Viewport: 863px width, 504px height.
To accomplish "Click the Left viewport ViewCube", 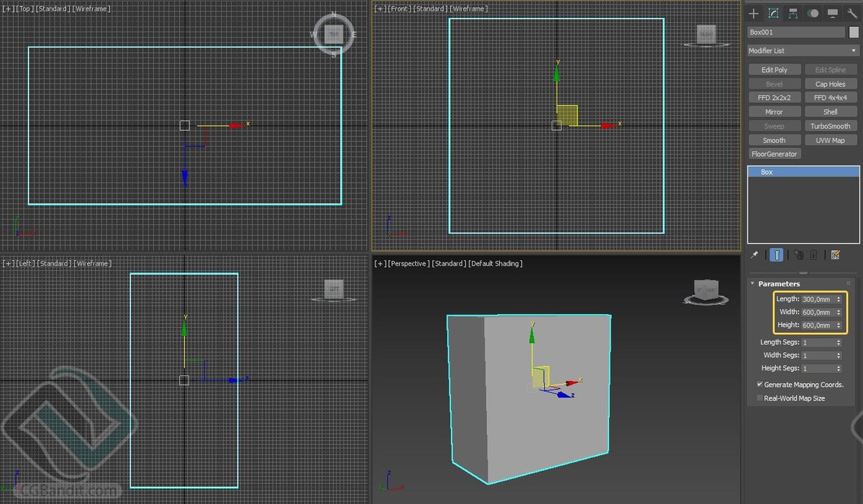I will [334, 290].
